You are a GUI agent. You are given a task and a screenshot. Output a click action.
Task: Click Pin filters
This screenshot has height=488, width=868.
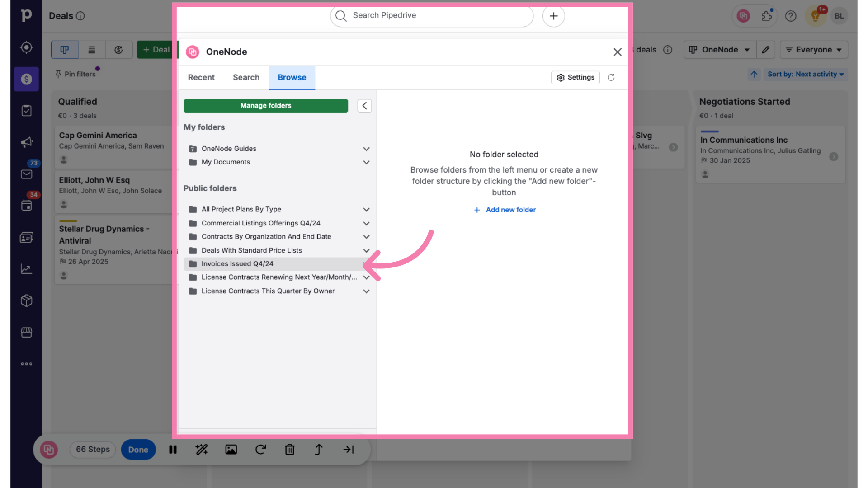pos(75,74)
